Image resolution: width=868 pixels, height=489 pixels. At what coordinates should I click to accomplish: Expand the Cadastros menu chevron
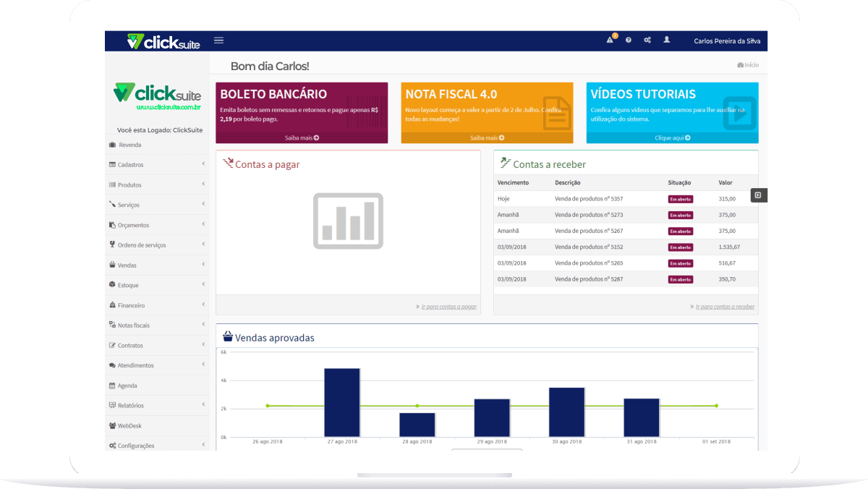click(x=204, y=164)
